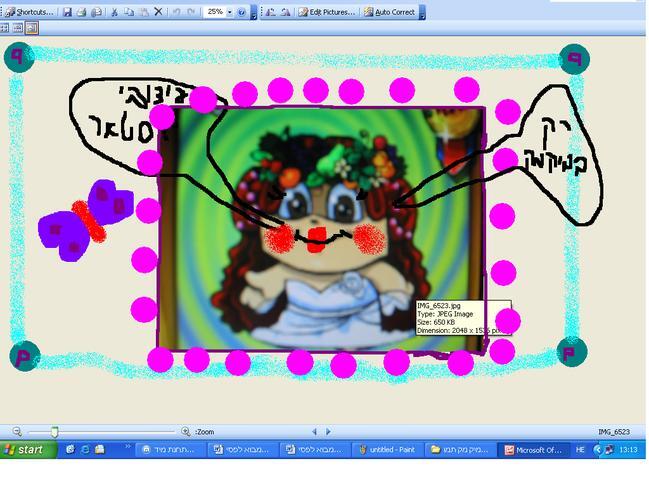This screenshot has width=649, height=487.
Task: Open the Shortcuts pane button
Action: coord(30,12)
